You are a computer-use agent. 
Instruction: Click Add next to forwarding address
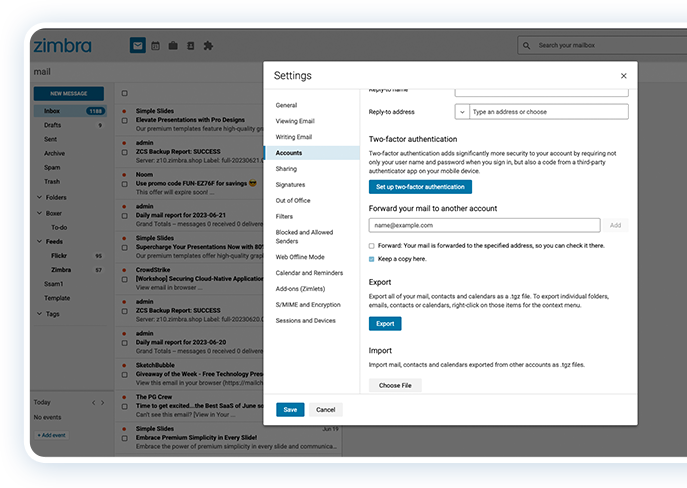(x=615, y=225)
